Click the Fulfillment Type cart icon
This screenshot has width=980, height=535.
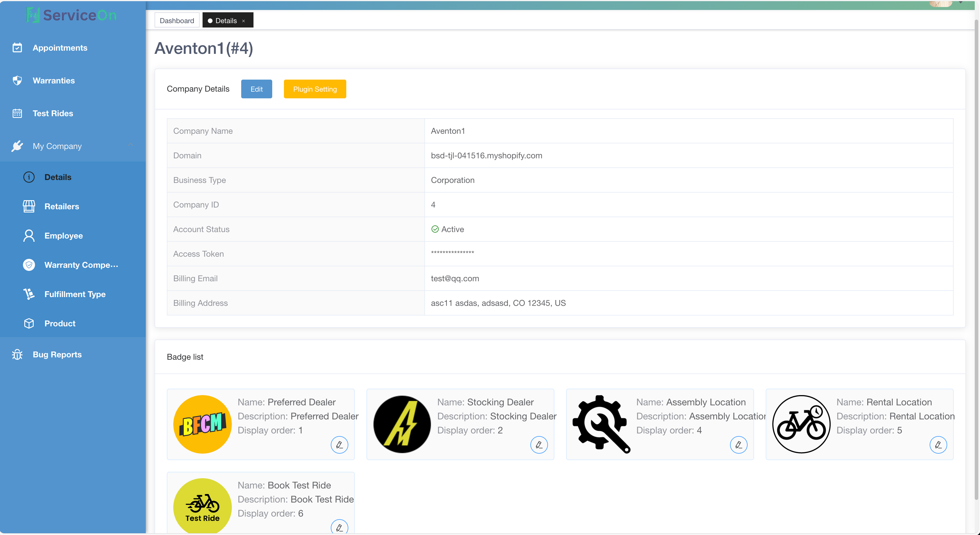29,294
